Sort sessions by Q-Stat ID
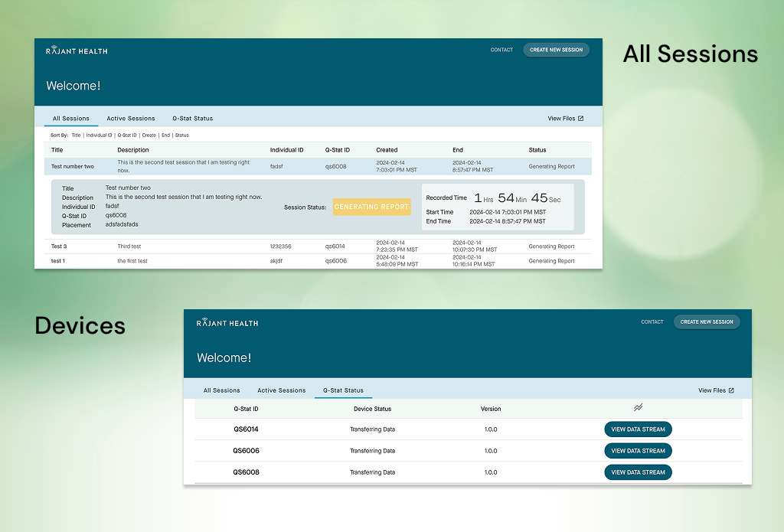This screenshot has width=784, height=532. coord(127,135)
